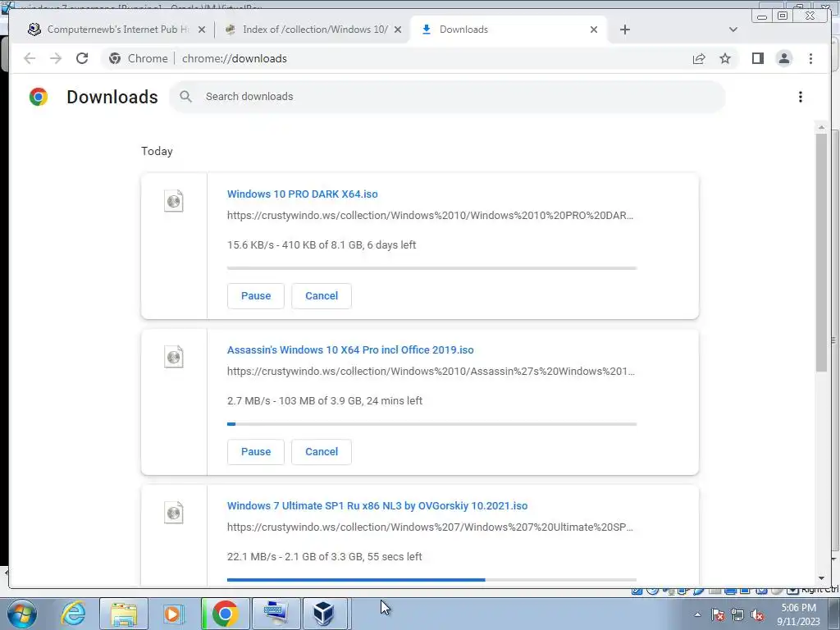Viewport: 840px width, 630px height.
Task: Cancel the Assassin's Windows 10 download
Action: pyautogui.click(x=322, y=452)
